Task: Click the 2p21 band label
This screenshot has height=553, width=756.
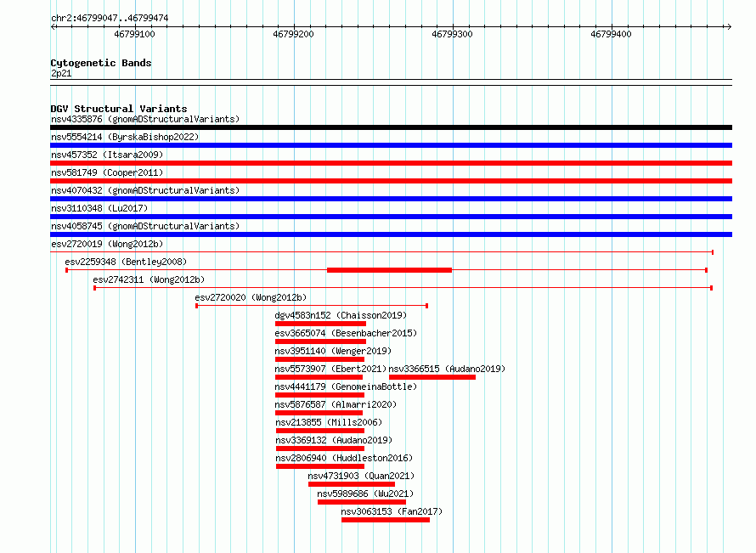Action: point(61,73)
